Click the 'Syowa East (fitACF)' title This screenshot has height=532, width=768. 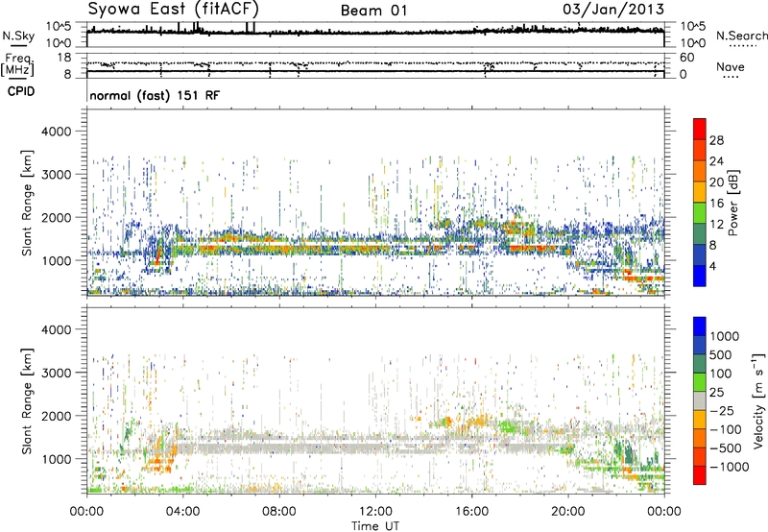click(x=173, y=9)
